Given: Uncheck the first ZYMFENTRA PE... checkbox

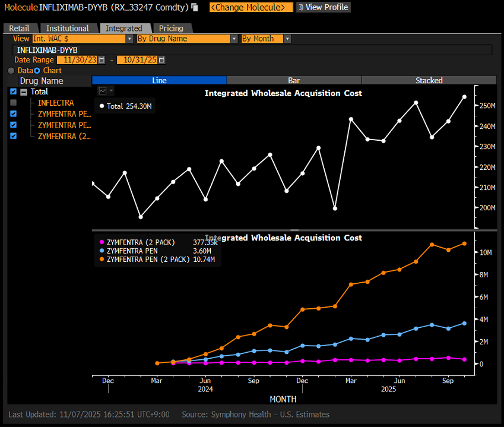Looking at the screenshot, I should pyautogui.click(x=13, y=114).
